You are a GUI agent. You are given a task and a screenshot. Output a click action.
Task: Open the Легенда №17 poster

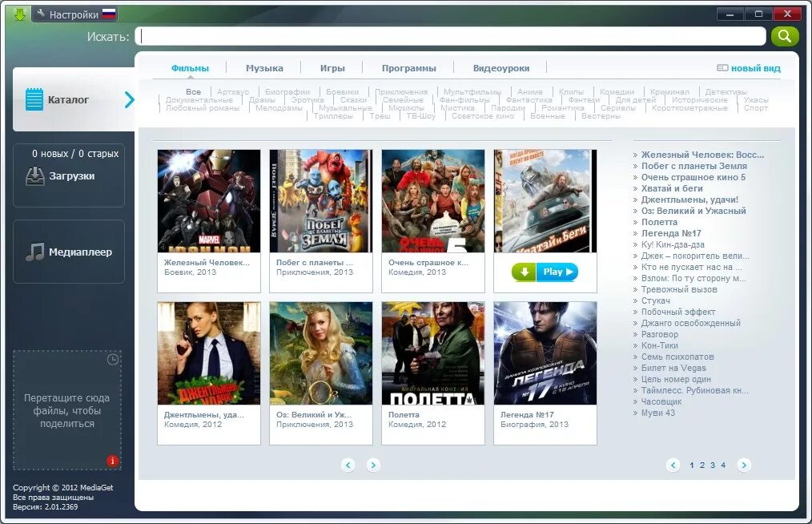pyautogui.click(x=545, y=353)
